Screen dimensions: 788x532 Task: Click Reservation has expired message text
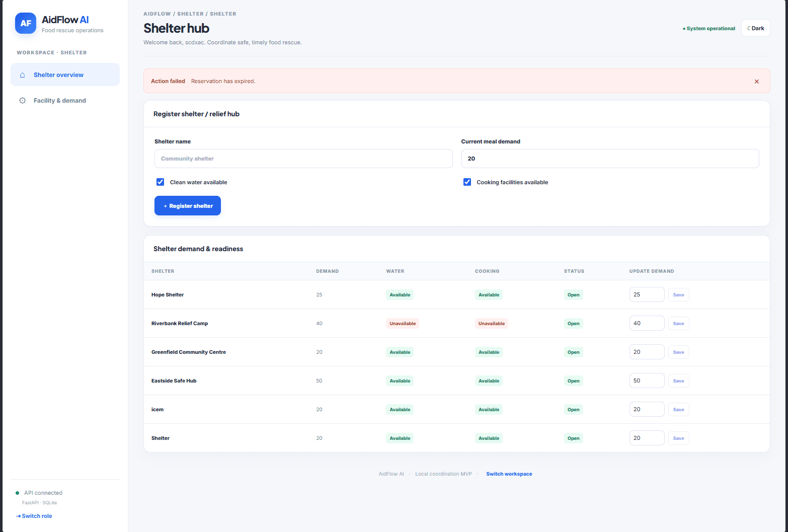[x=223, y=81]
